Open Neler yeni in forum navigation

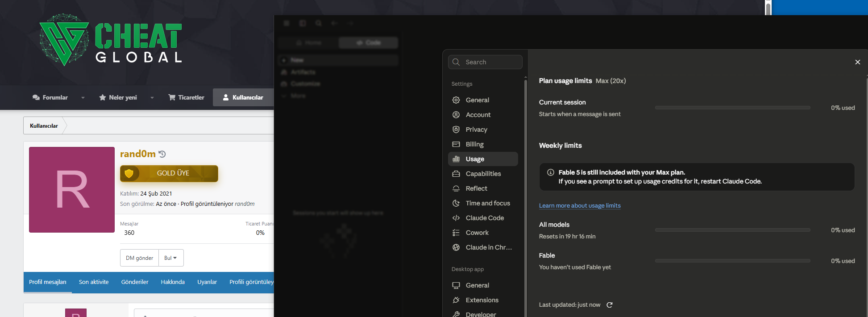click(118, 97)
